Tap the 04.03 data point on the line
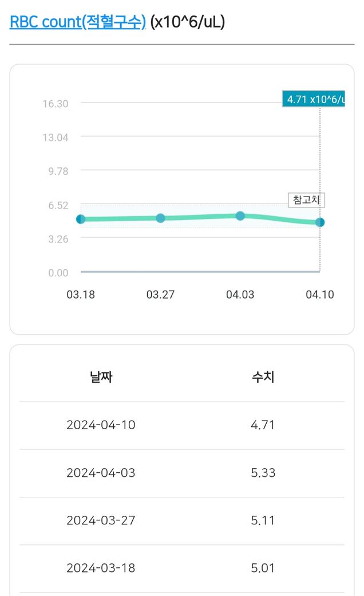The width and height of the screenshot is (364, 596). point(240,215)
